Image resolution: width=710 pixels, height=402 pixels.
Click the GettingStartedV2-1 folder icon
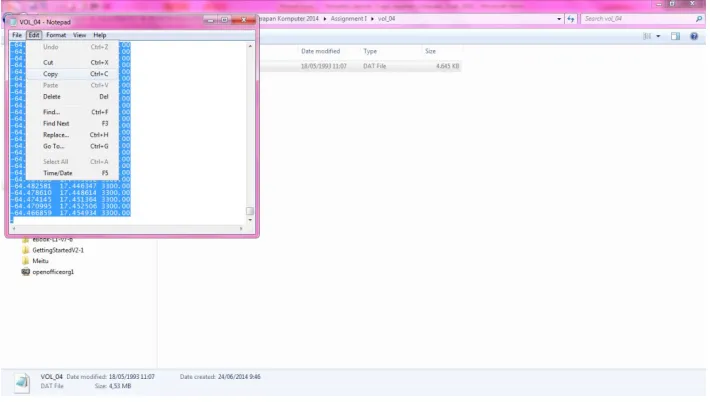tap(26, 250)
